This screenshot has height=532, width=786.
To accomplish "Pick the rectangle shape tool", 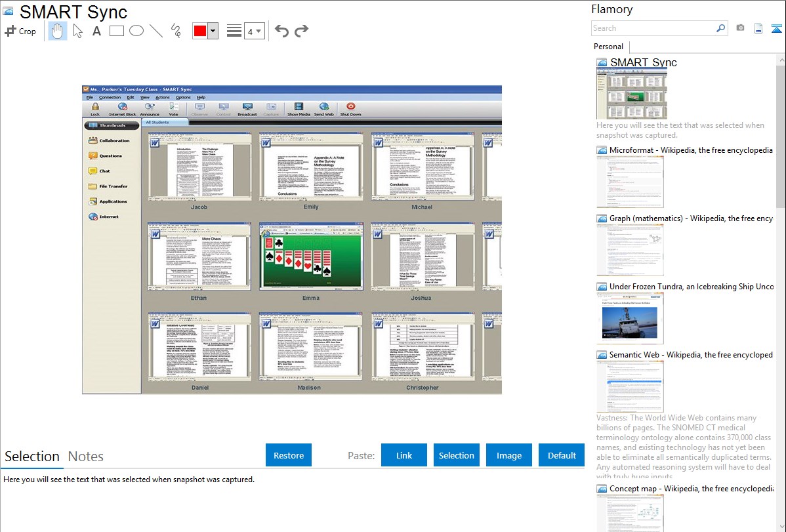I will tap(116, 31).
